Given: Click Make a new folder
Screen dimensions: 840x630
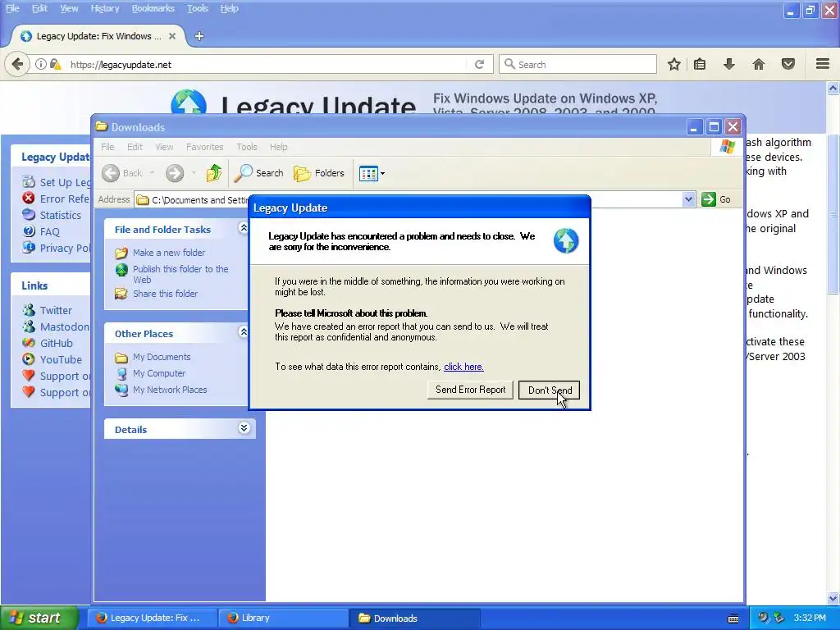Looking at the screenshot, I should coord(169,253).
